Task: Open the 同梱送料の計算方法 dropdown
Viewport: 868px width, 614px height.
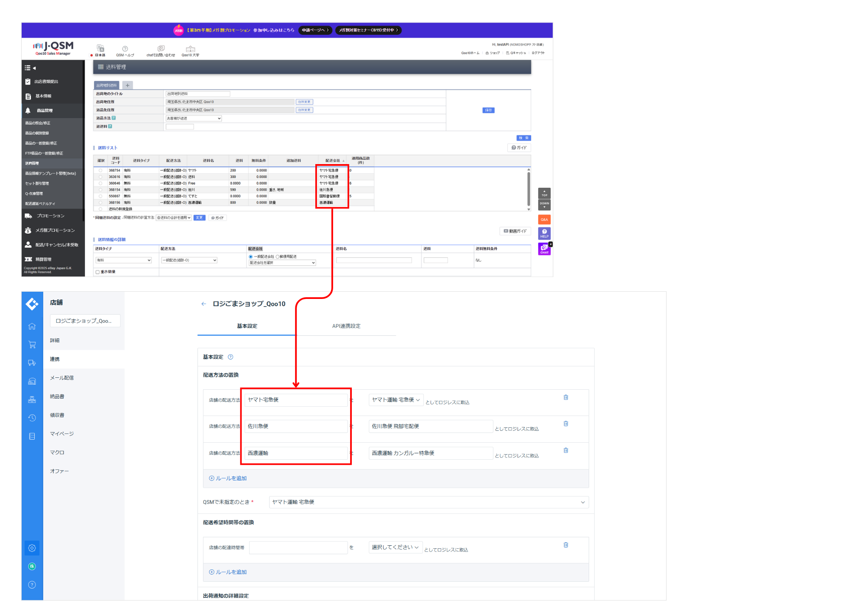Action: coord(174,218)
